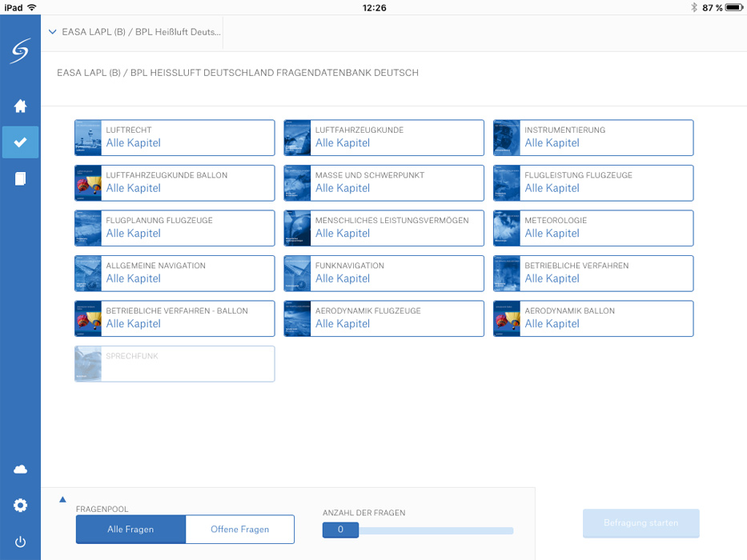Tap the slider handle showing 0

coord(340,530)
